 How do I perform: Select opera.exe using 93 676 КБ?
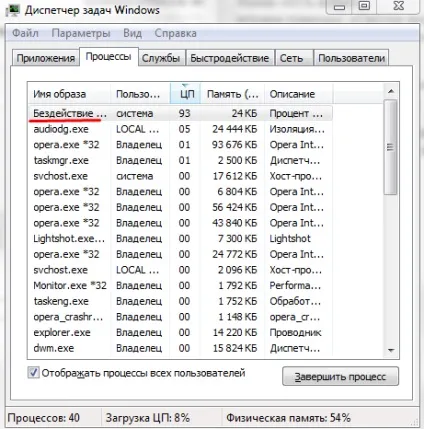click(180, 145)
